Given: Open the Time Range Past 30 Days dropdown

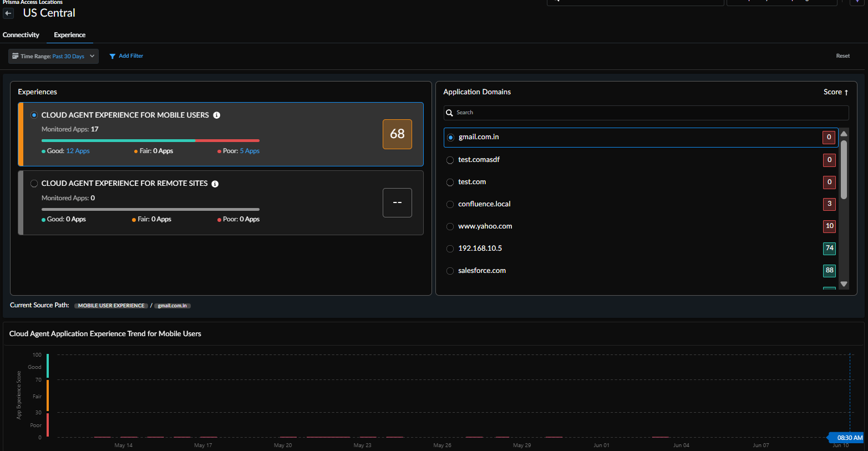Looking at the screenshot, I should point(53,57).
